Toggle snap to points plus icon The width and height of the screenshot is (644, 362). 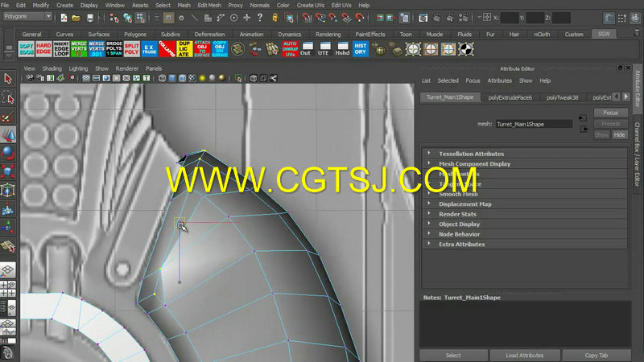[x=247, y=17]
